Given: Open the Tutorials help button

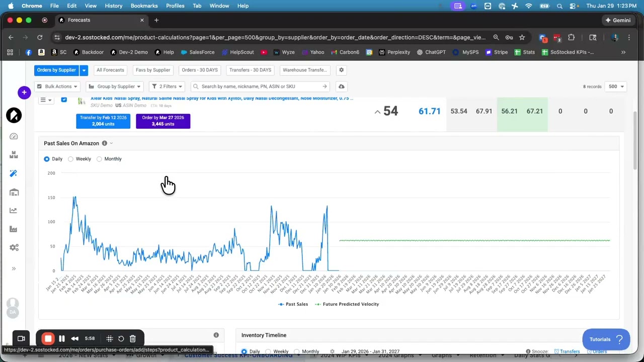Looking at the screenshot, I should pos(606,339).
